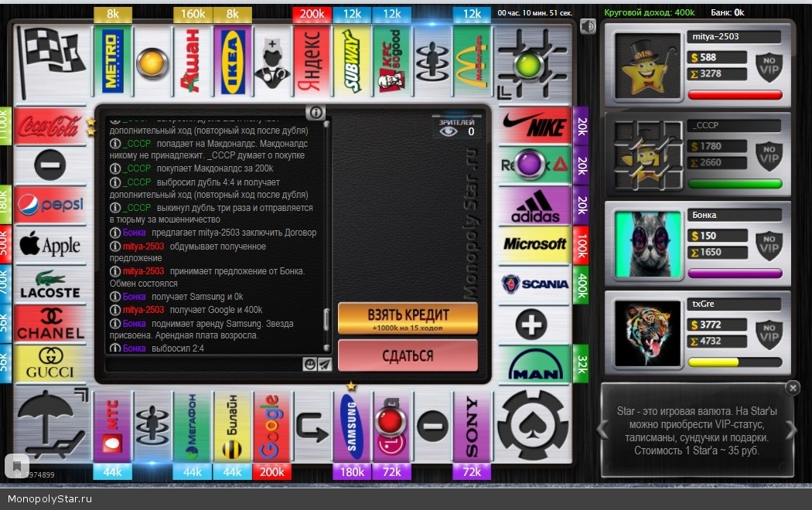Image resolution: width=812 pixels, height=510 pixels.
Task: Click the bookmark icon at bottom left
Action: [17, 465]
